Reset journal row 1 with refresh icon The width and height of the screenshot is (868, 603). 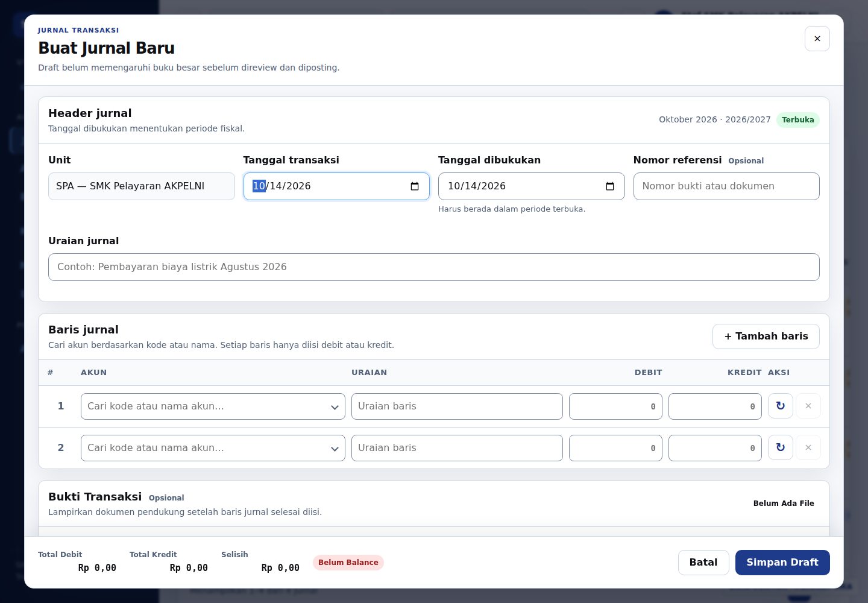pyautogui.click(x=780, y=406)
